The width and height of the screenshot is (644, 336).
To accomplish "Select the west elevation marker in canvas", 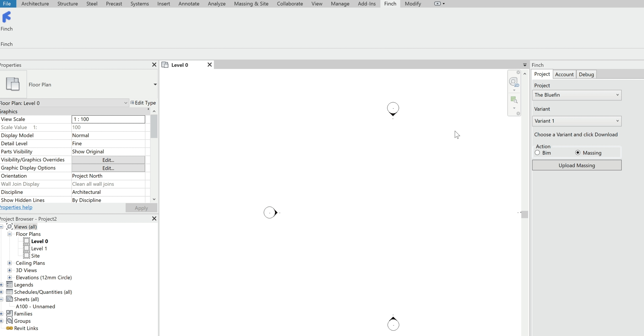I will 270,212.
